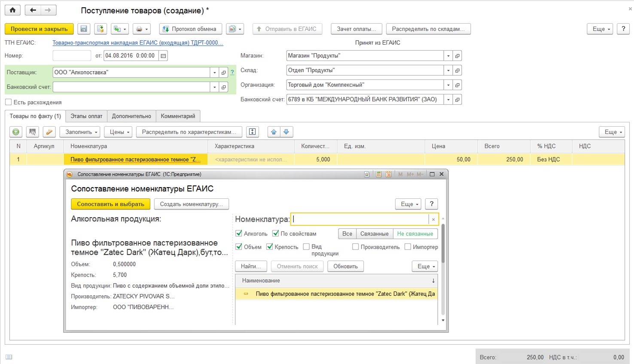Open the Еще menu next to Обновить

pyautogui.click(x=425, y=266)
